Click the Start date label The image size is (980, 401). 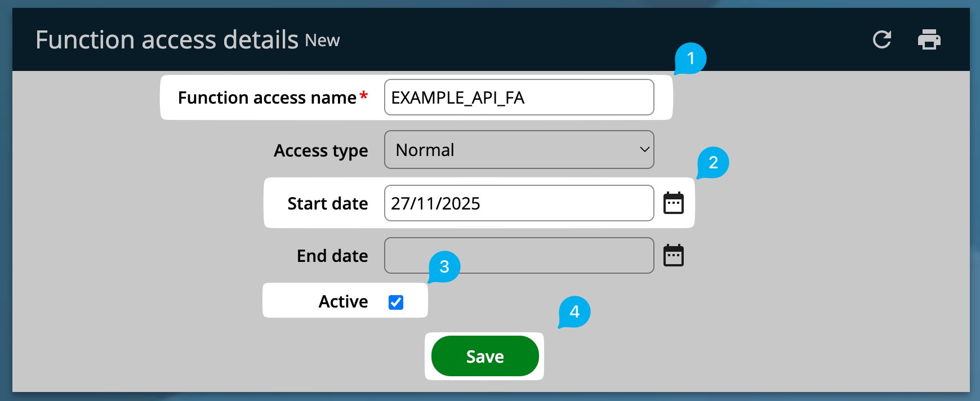(327, 203)
